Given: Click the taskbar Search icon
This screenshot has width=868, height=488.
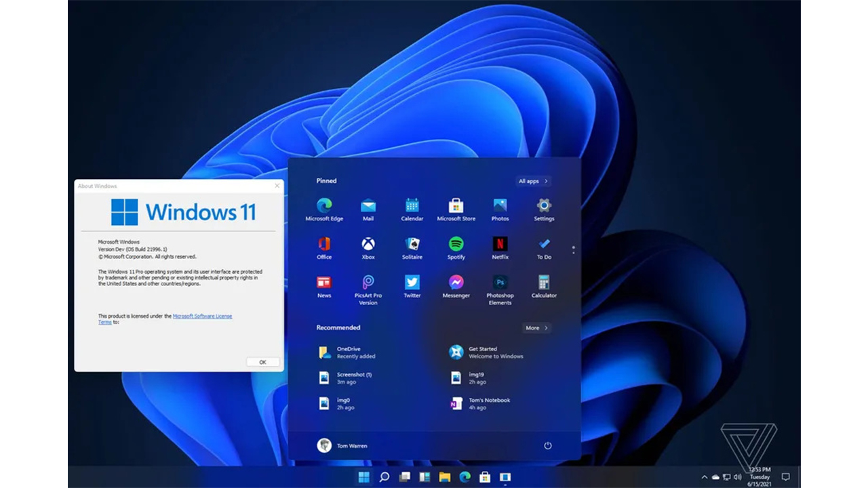Looking at the screenshot, I should click(384, 477).
